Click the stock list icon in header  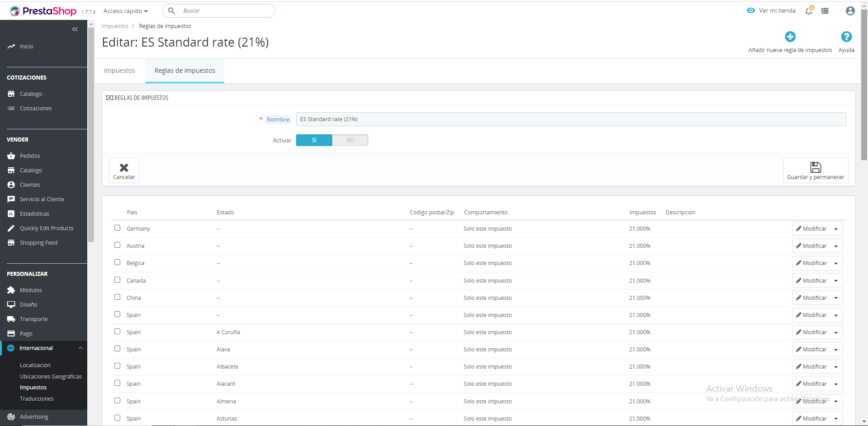point(825,11)
